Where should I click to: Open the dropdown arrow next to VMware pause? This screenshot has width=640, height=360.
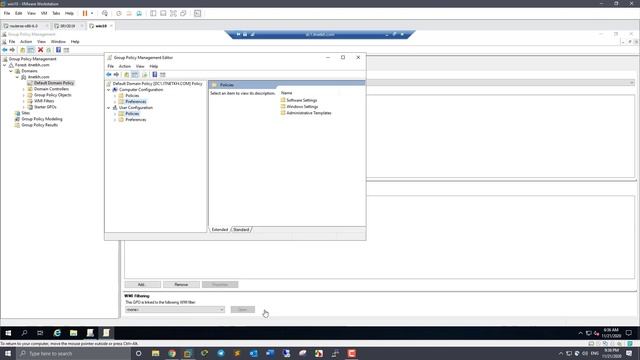coord(92,13)
